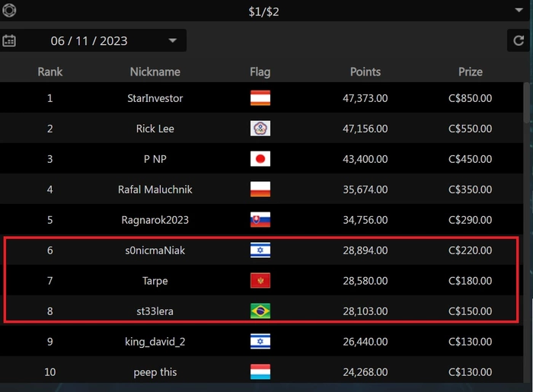Sort by the Rank column header
Viewport: 533px width, 392px height.
pos(50,72)
